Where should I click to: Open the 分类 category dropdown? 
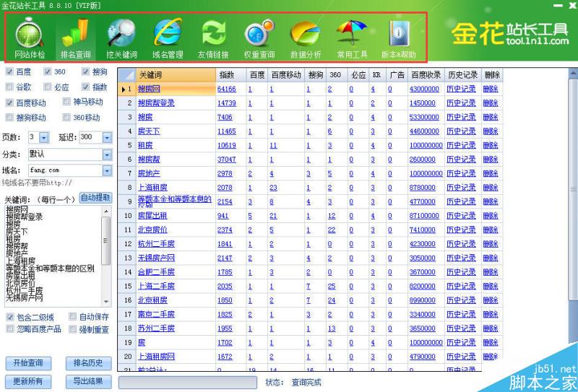(108, 154)
